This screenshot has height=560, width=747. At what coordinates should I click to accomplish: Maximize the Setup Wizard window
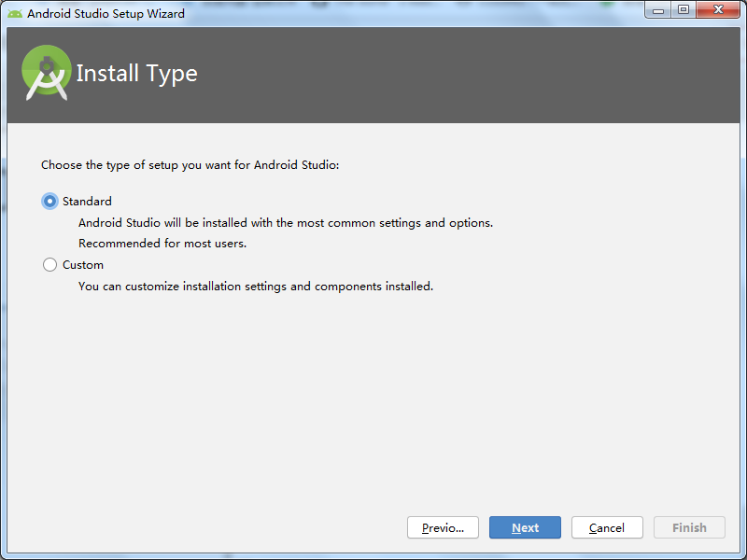(684, 9)
